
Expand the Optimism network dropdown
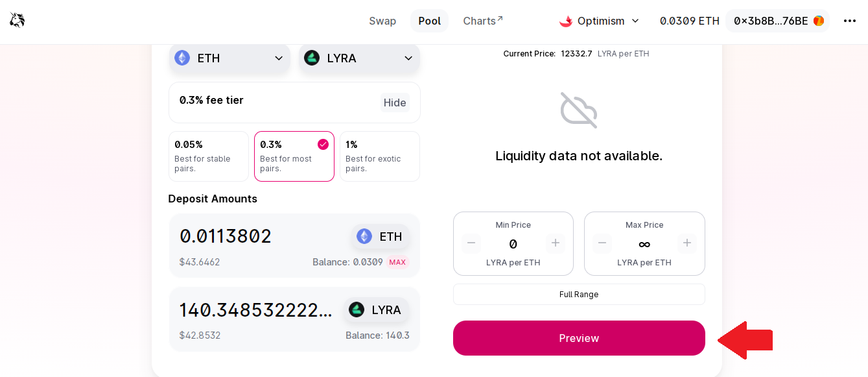600,21
